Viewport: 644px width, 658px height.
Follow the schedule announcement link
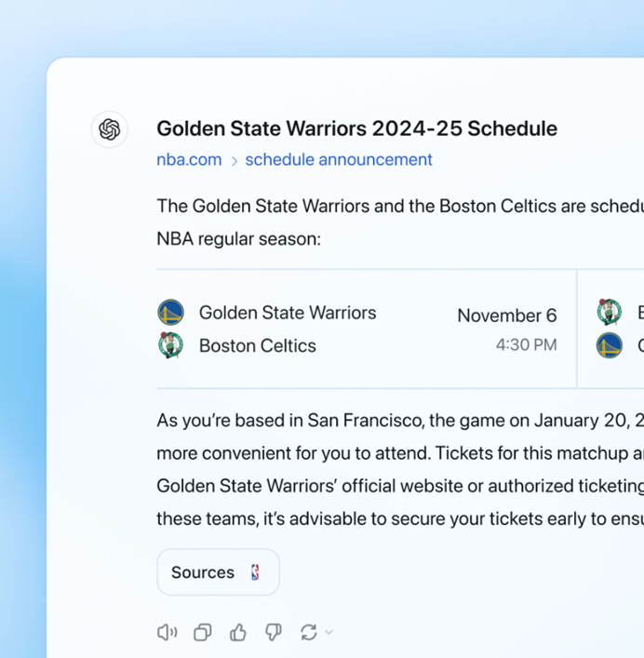(x=339, y=160)
